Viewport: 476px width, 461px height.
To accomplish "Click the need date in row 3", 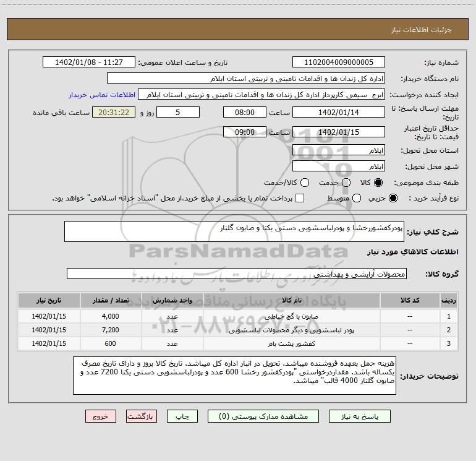I will click(49, 343).
